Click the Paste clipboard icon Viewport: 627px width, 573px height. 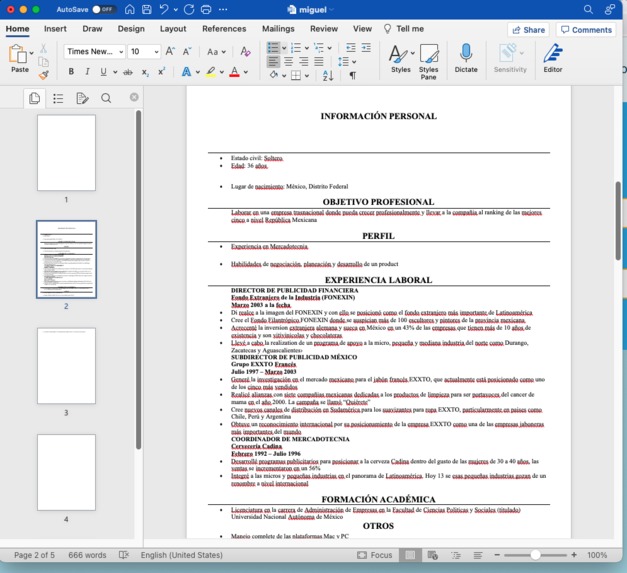(x=18, y=54)
